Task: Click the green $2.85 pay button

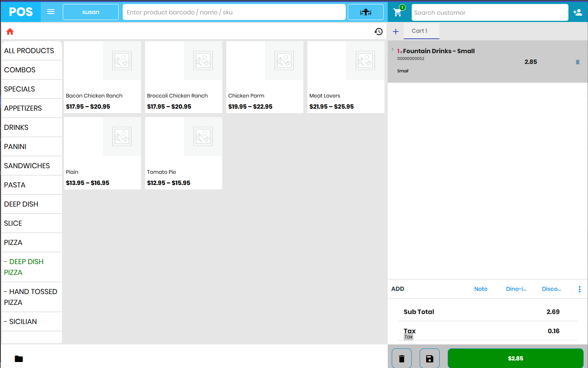Action: (516, 358)
